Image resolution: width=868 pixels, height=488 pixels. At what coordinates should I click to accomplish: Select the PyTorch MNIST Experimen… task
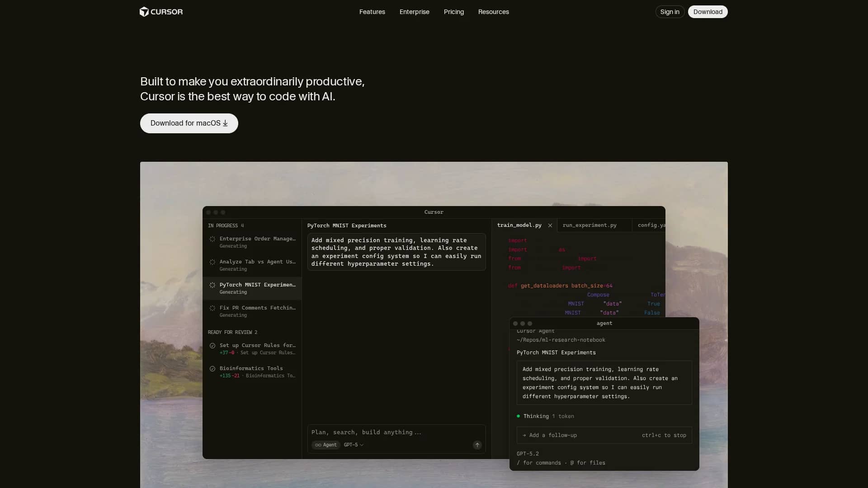[x=252, y=288]
